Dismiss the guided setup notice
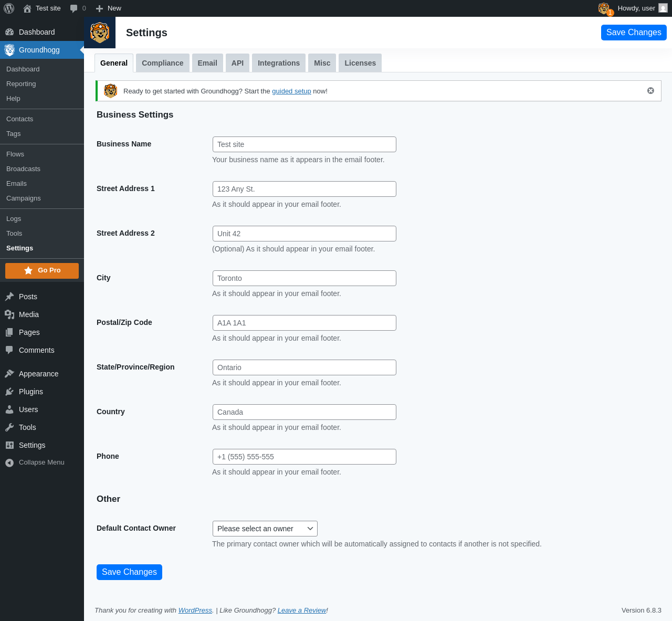The height and width of the screenshot is (621, 672). 650,91
